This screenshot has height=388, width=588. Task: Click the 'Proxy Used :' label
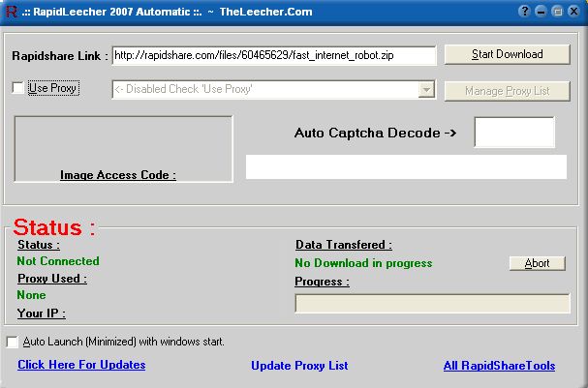click(x=52, y=279)
